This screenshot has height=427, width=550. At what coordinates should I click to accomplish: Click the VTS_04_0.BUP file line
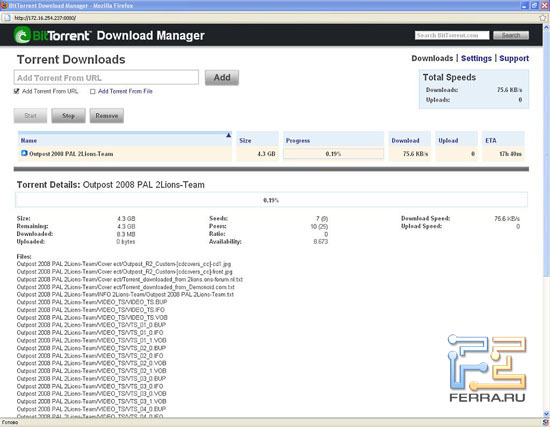coord(91,409)
